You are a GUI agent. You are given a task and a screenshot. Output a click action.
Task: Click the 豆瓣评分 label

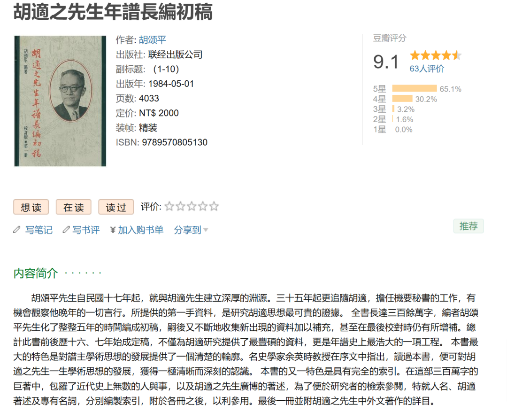click(390, 38)
